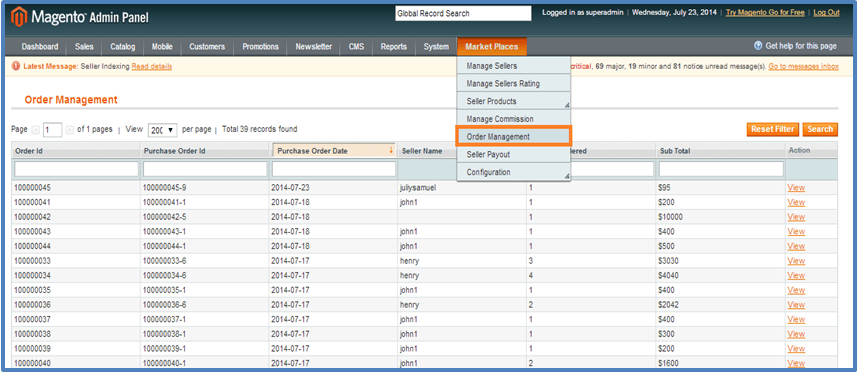Go to next page arrow icon

70,130
